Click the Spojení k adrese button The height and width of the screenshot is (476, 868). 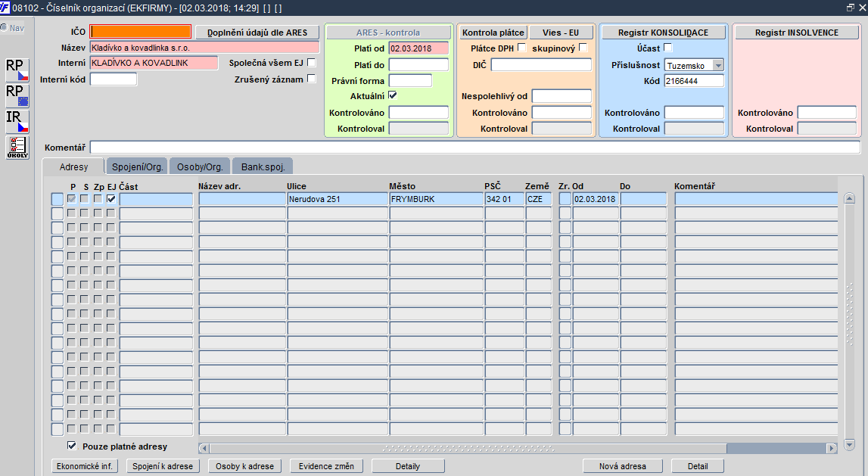click(x=163, y=466)
